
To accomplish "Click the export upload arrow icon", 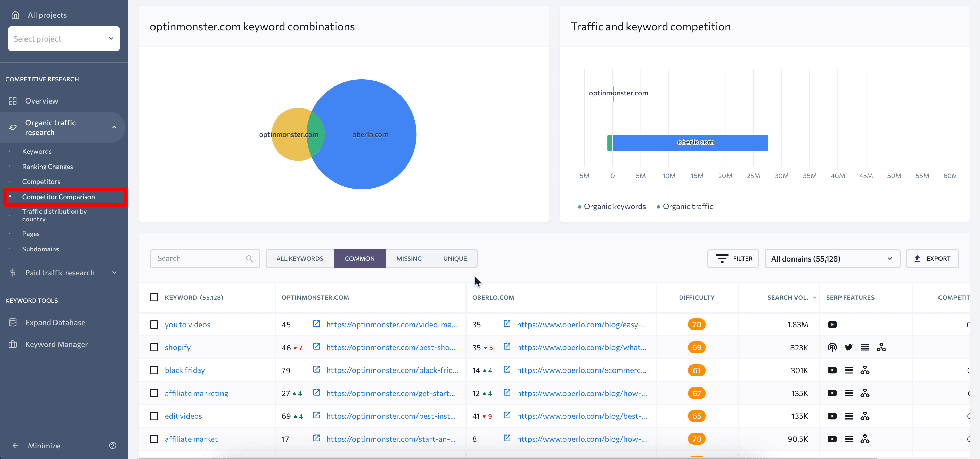I will (x=917, y=259).
